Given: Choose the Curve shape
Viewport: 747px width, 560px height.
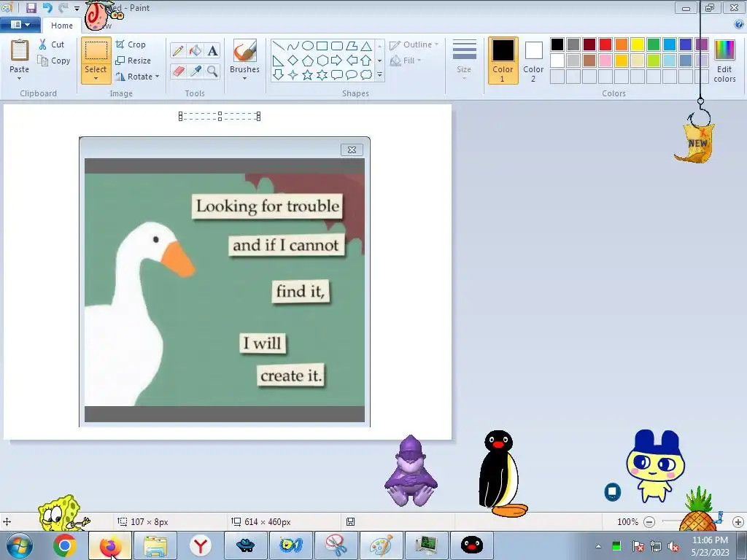Looking at the screenshot, I should coord(293,46).
